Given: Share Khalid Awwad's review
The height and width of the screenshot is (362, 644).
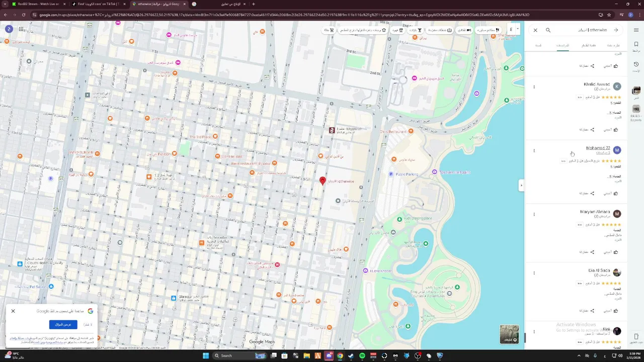Looking at the screenshot, I should point(587,130).
